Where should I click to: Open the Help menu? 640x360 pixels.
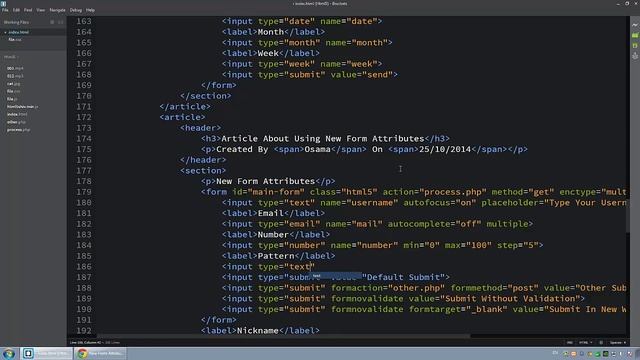tap(90, 10)
